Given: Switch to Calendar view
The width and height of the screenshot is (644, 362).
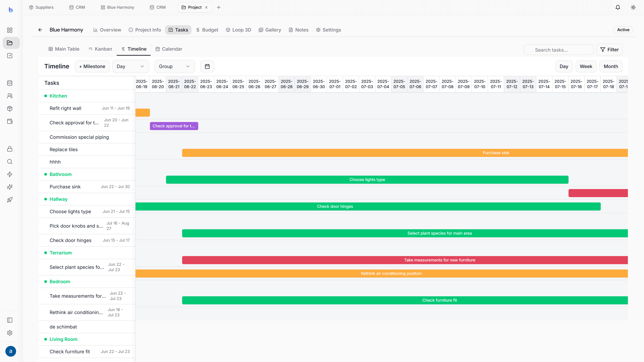Looking at the screenshot, I should (169, 49).
